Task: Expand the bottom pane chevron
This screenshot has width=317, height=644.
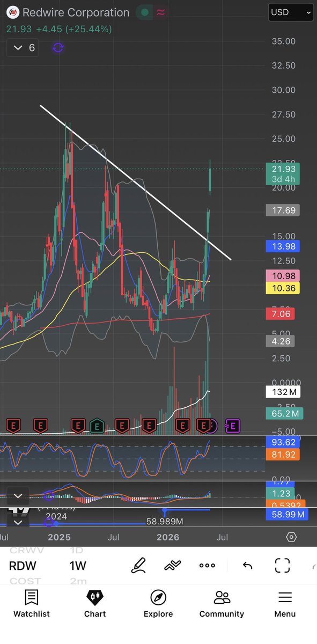Action: coord(18,522)
